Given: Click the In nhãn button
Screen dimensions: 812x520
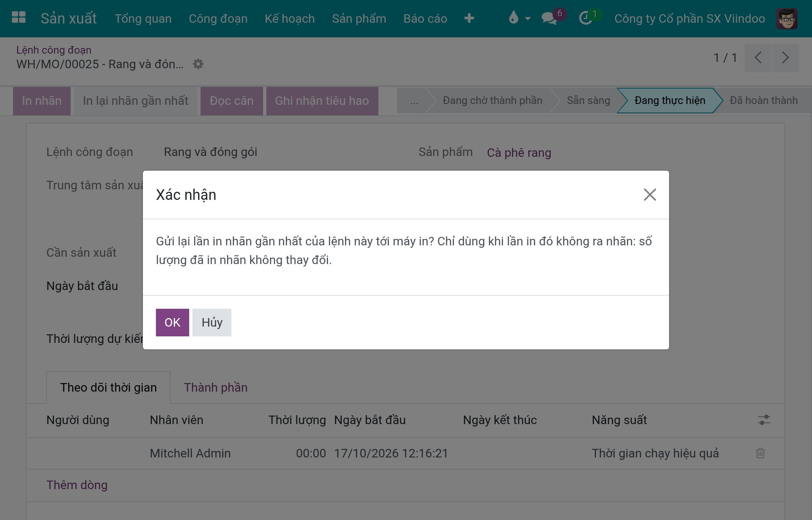Looking at the screenshot, I should point(42,101).
